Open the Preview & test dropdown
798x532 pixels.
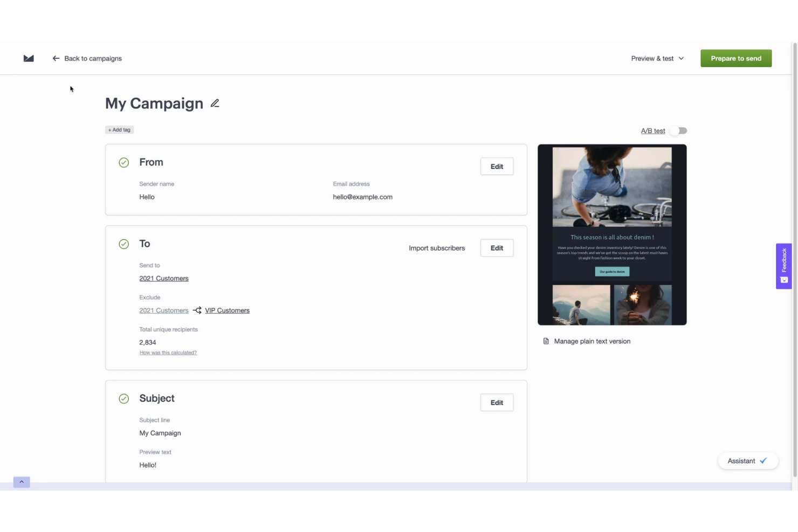pos(657,58)
